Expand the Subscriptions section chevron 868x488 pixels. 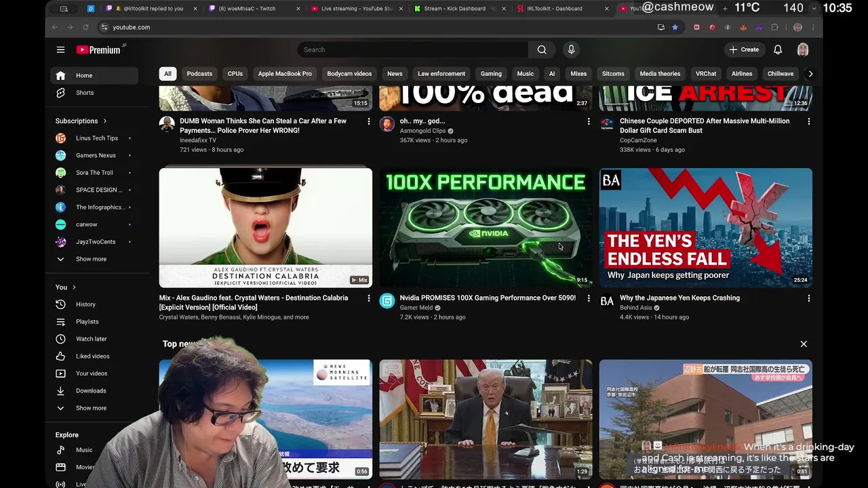[105, 121]
